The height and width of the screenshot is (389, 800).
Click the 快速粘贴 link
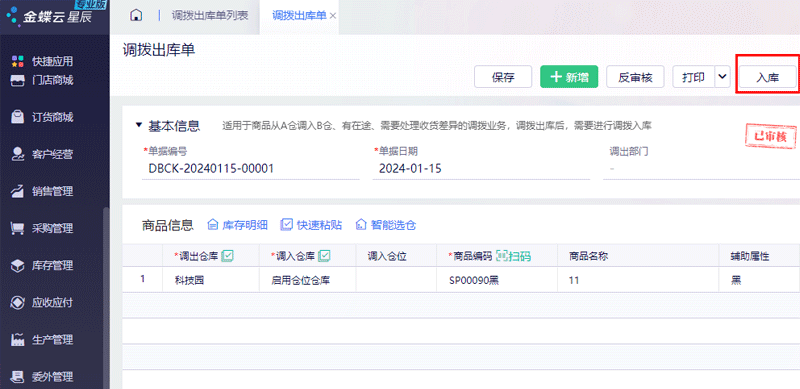pos(312,225)
